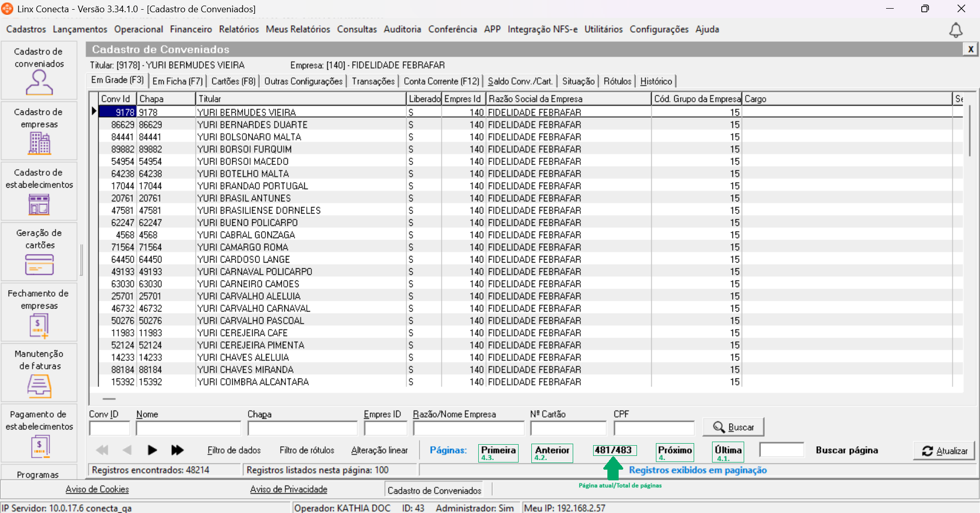Viewport: 980px width, 513px height.
Task: Open the APP menu
Action: pos(493,30)
